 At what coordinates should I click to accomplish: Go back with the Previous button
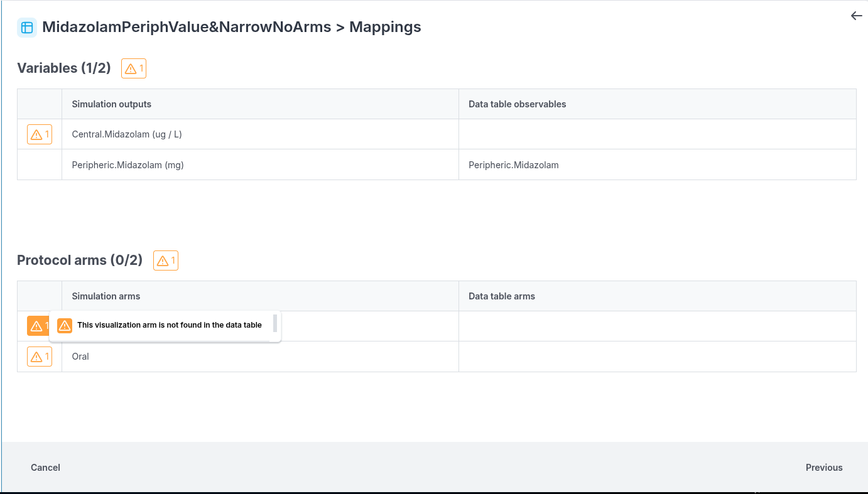(x=823, y=468)
